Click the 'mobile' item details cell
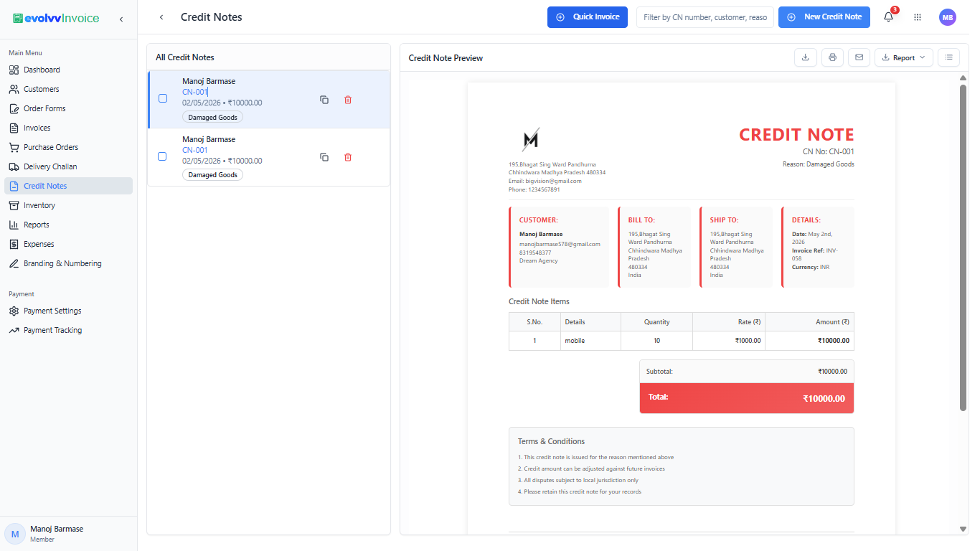The width and height of the screenshot is (980, 551). 590,341
